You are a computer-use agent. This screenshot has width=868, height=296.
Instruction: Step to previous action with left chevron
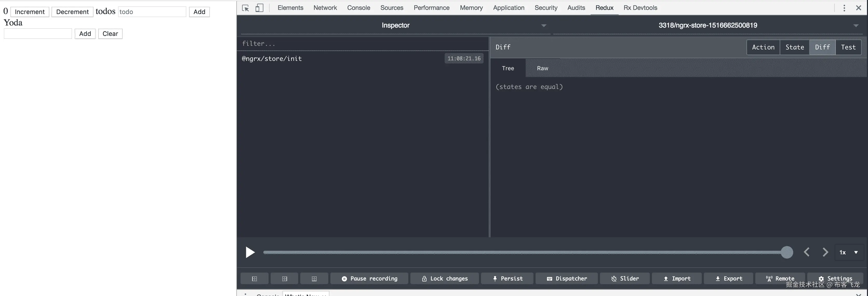(x=807, y=252)
